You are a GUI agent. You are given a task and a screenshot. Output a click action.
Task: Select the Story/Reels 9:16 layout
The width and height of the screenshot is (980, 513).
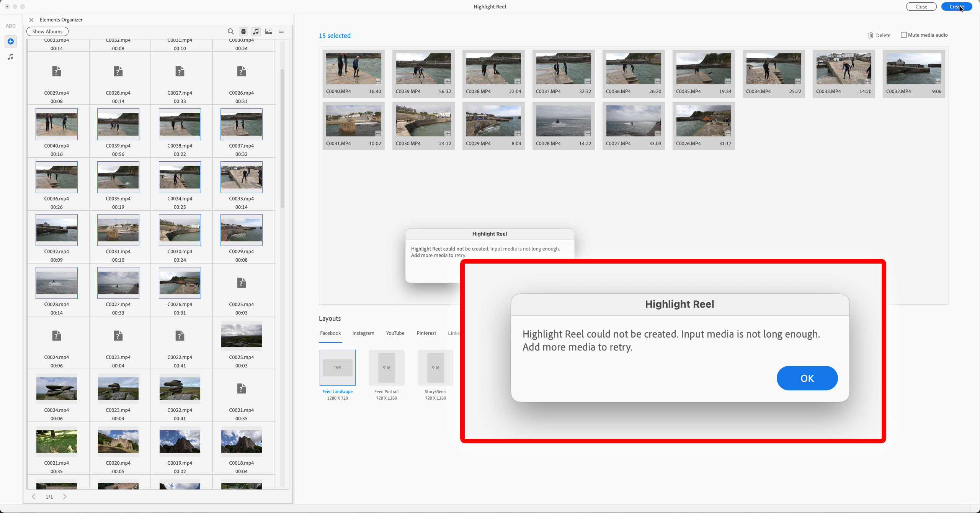[x=435, y=368]
